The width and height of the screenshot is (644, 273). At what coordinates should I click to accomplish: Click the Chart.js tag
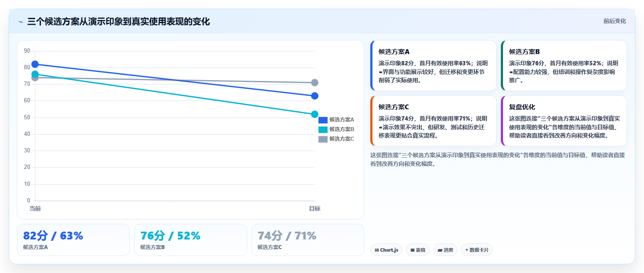(x=386, y=250)
